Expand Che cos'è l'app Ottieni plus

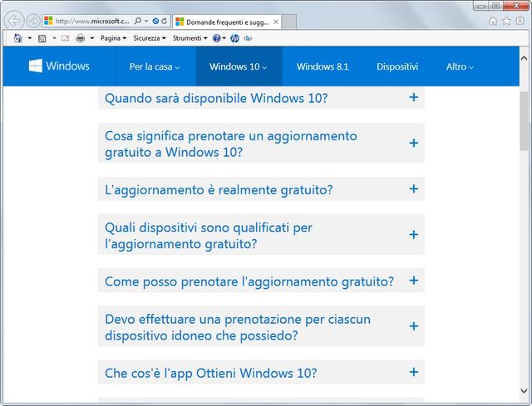(x=414, y=372)
